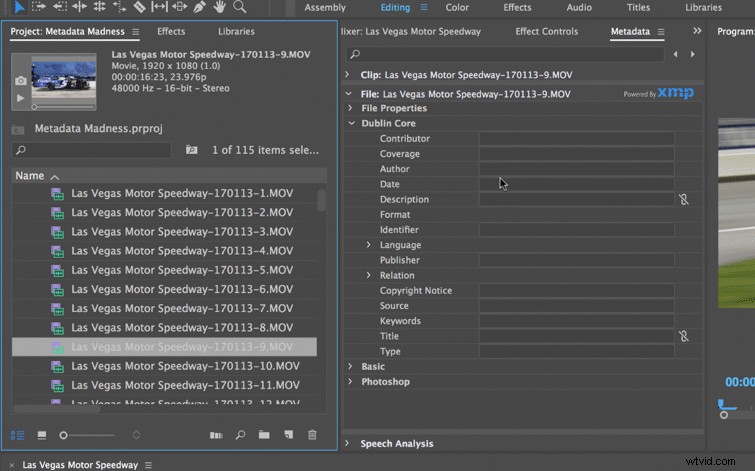Click the find-in-bin folder icon

tap(192, 150)
